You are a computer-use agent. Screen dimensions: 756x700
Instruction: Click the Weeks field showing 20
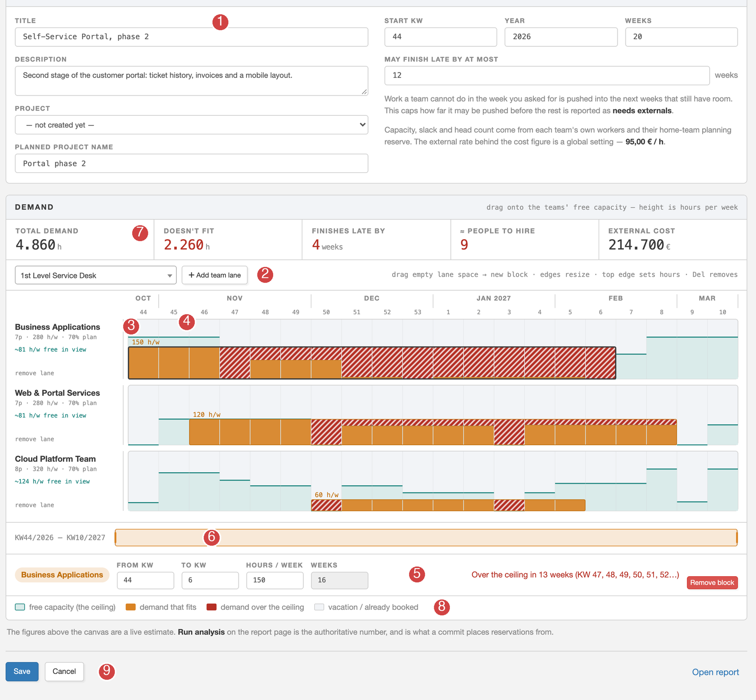[x=681, y=37]
